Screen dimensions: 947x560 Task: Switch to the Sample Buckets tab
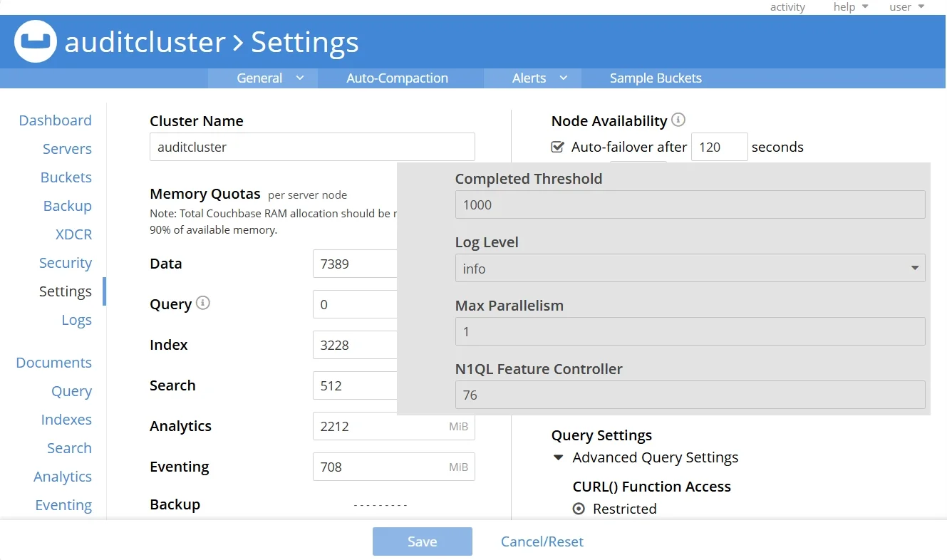pyautogui.click(x=655, y=78)
